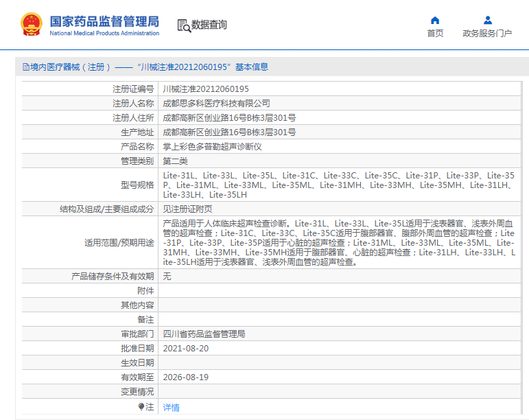
Task: Select 四川省药品监督管理局 approval department
Action: pyautogui.click(x=204, y=334)
